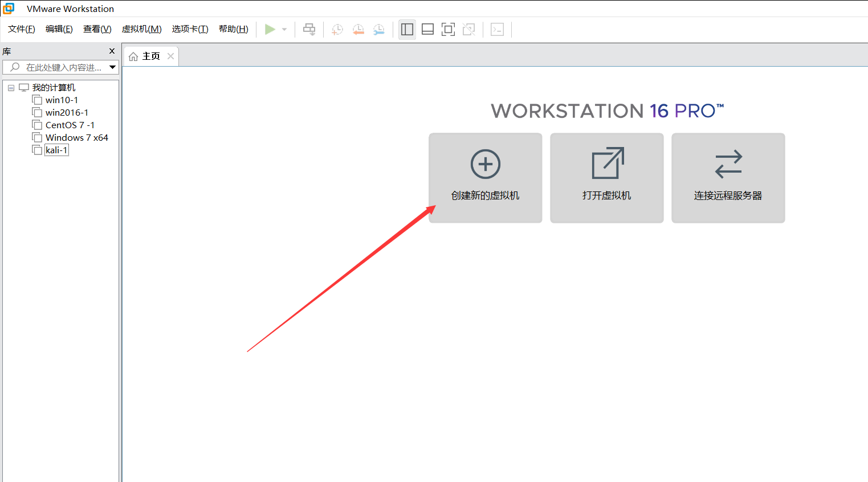Close the 主页 tab
The width and height of the screenshot is (868, 482).
[x=170, y=56]
